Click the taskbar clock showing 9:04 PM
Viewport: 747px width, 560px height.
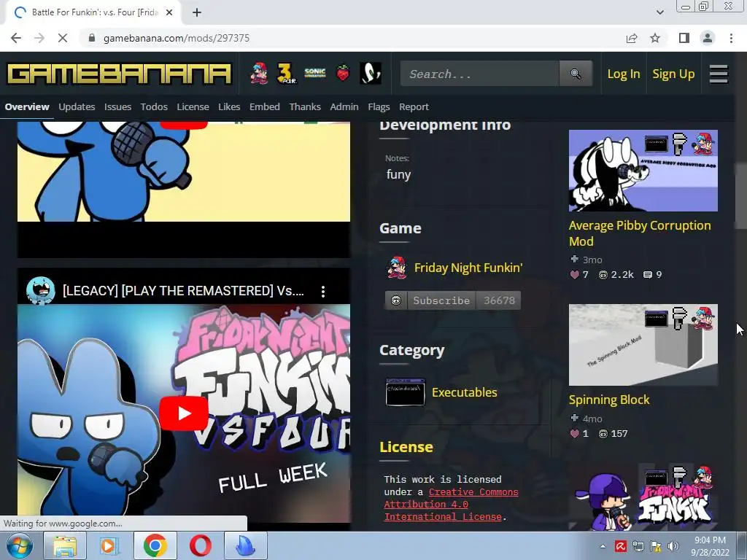pos(710,546)
